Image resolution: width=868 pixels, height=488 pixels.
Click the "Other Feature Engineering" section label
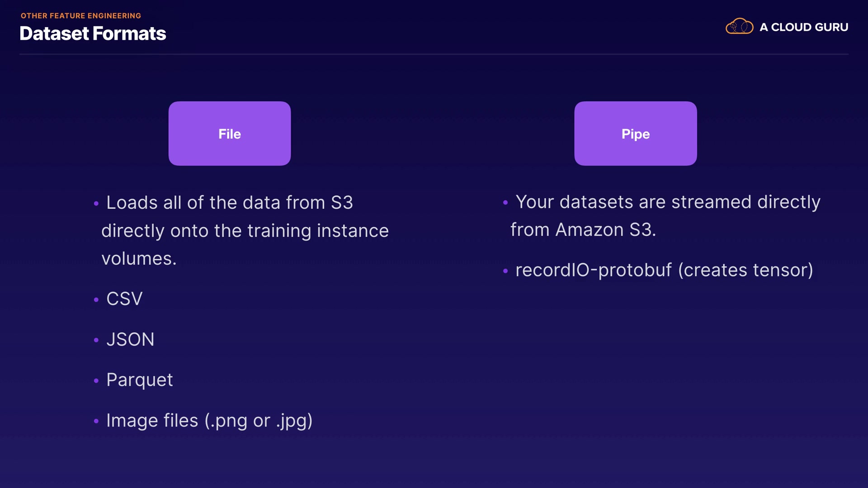pyautogui.click(x=81, y=16)
